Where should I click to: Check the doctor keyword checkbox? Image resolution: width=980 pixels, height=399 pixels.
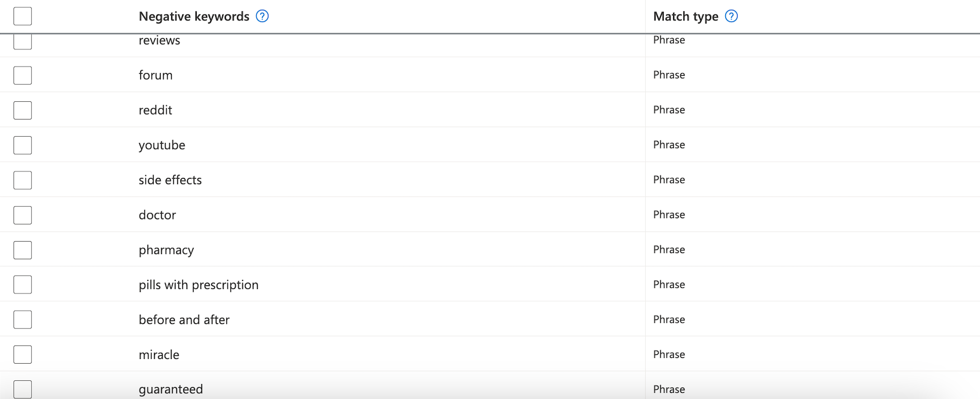(x=23, y=215)
